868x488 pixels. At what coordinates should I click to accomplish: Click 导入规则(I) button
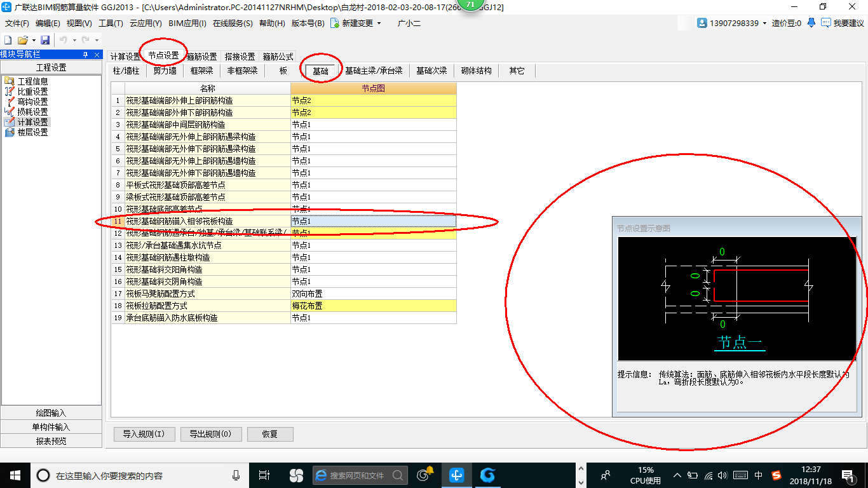pos(144,434)
